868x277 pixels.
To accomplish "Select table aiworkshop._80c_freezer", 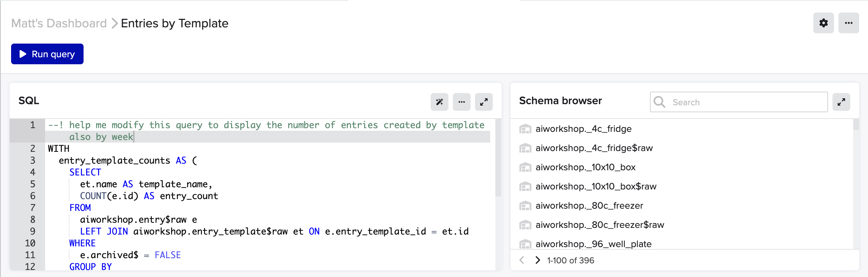I will [x=589, y=206].
